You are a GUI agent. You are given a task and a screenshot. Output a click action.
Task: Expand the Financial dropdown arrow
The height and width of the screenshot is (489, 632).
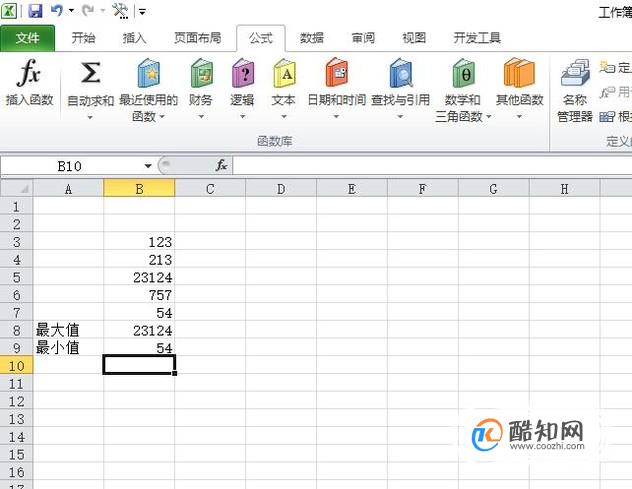click(x=201, y=117)
